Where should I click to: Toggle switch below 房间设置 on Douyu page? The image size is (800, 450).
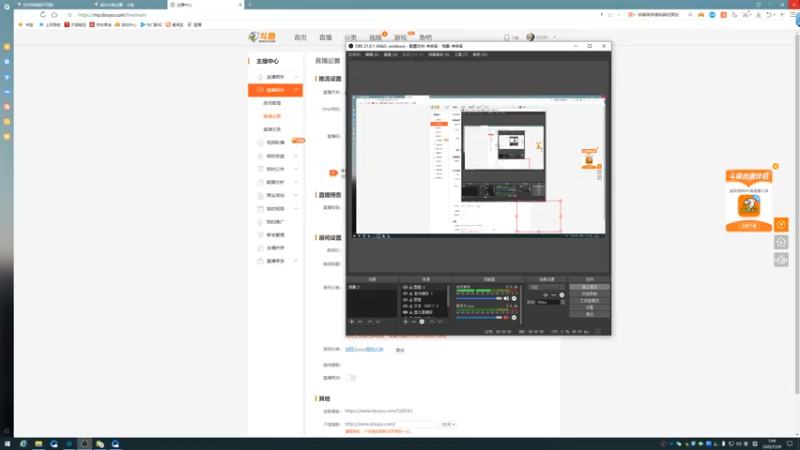(x=351, y=378)
